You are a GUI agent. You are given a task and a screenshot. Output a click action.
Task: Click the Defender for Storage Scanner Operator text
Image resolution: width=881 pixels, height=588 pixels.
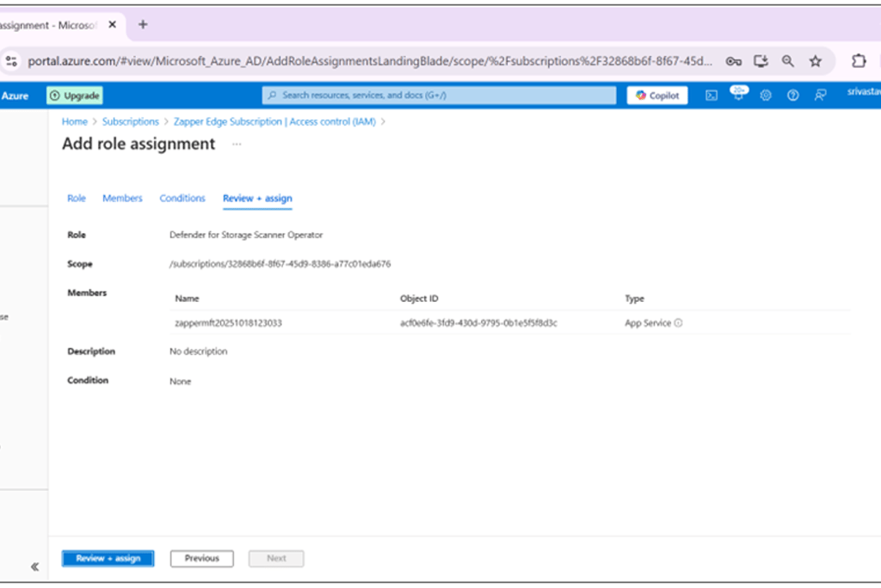pyautogui.click(x=246, y=235)
